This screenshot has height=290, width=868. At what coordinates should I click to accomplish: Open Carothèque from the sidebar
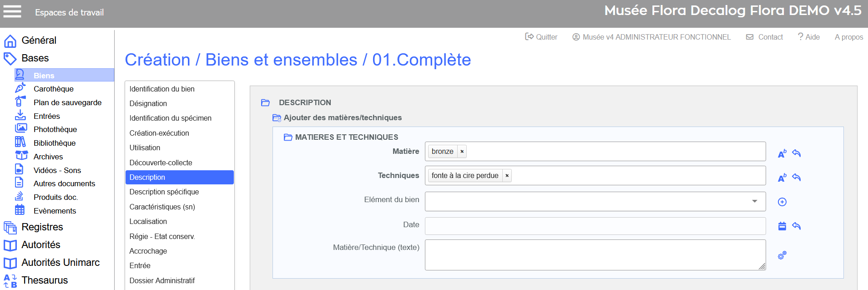coord(53,89)
